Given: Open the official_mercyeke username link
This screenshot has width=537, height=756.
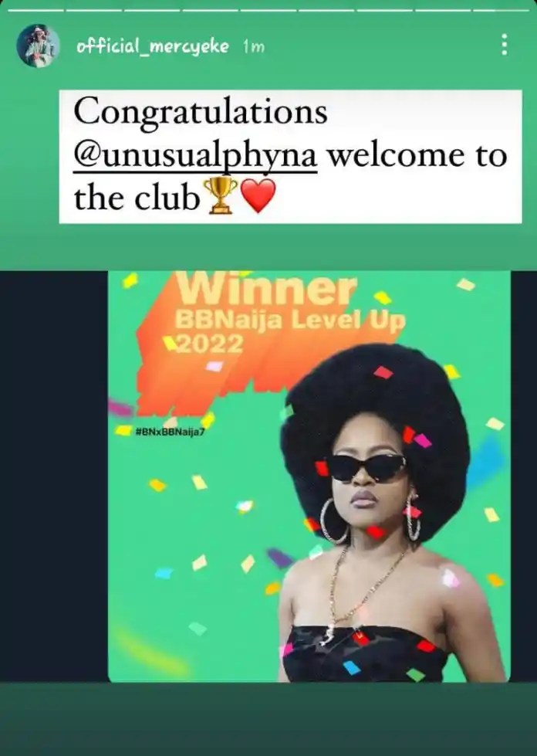Looking at the screenshot, I should 153,46.
